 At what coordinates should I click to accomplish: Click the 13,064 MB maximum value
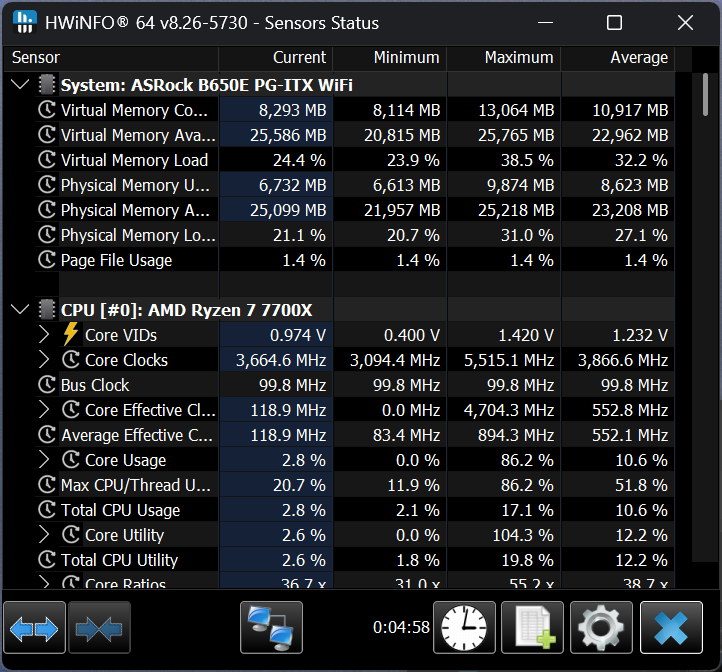[516, 110]
